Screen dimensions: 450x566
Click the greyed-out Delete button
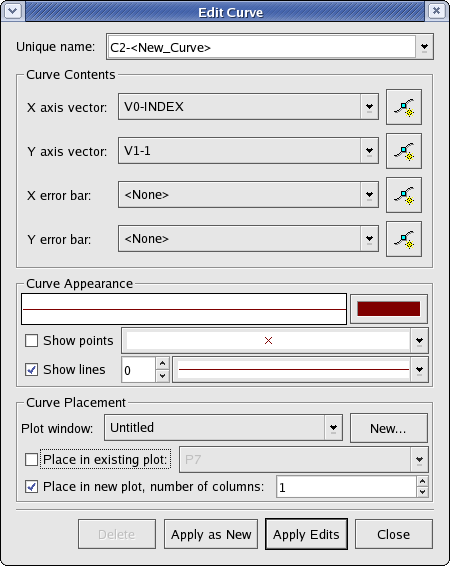[117, 534]
